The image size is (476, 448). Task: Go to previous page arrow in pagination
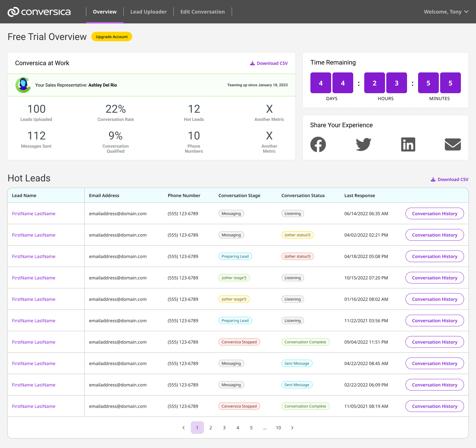point(184,428)
